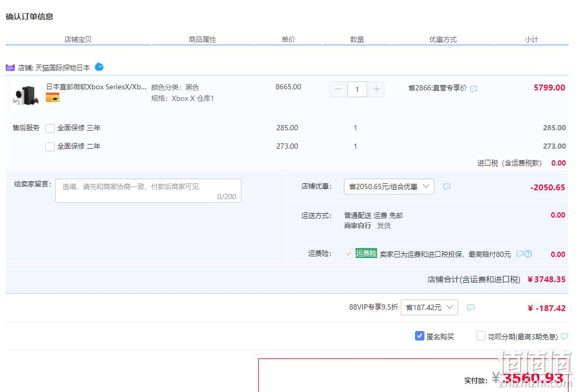Image resolution: width=577 pixels, height=392 pixels.
Task: Open the 88VIP 省187.42元 dropdown
Action: pos(429,307)
